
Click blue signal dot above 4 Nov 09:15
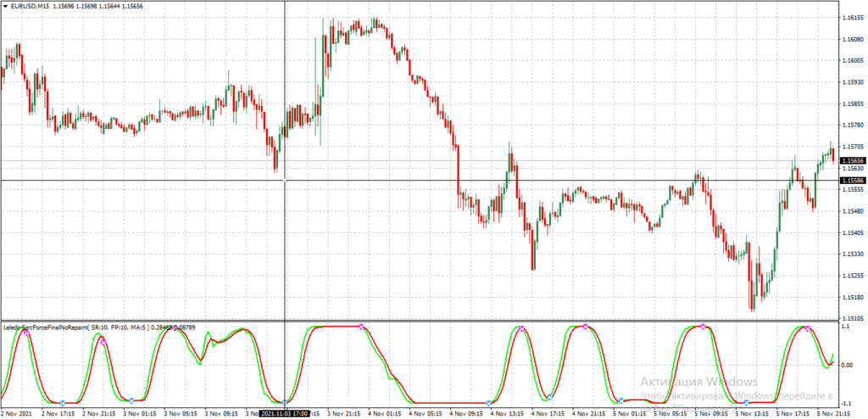point(489,403)
